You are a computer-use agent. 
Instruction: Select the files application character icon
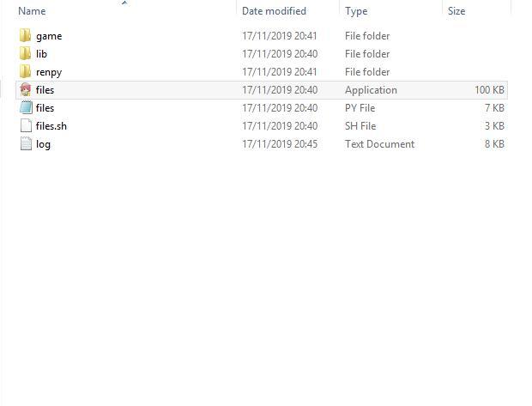25,90
